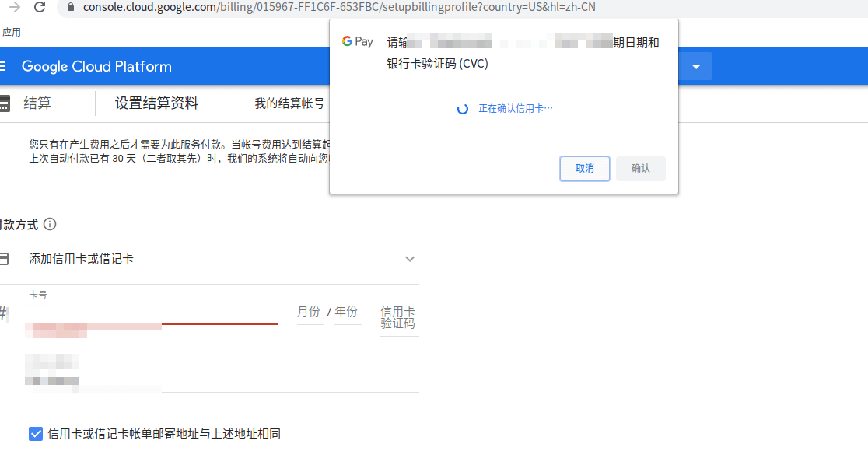Toggle the billing address same-as-above checkbox
The width and height of the screenshot is (868, 465).
point(36,434)
